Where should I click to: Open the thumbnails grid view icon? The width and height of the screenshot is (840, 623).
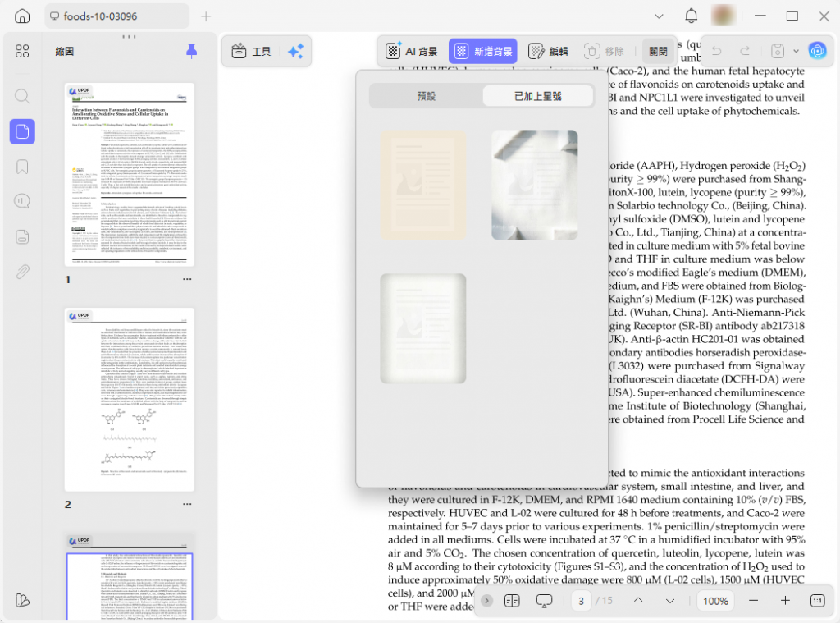[x=22, y=51]
